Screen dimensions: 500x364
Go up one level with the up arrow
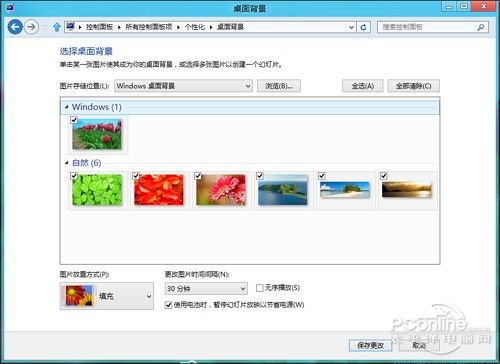(x=57, y=27)
